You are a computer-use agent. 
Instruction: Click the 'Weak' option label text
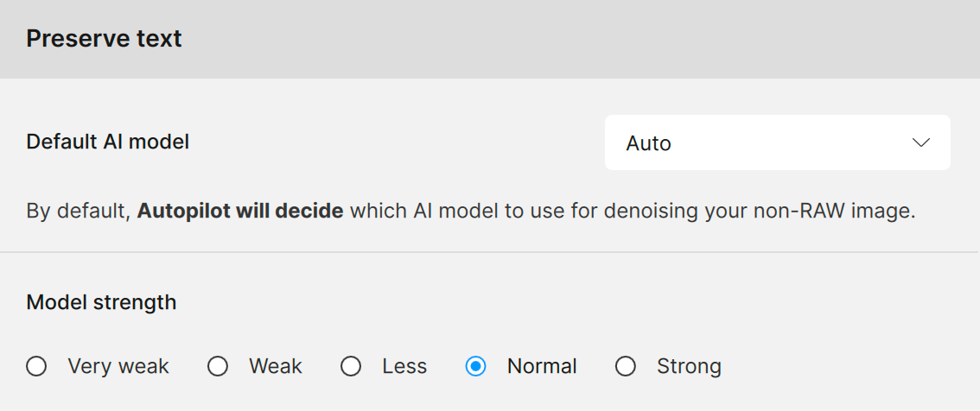click(x=276, y=366)
